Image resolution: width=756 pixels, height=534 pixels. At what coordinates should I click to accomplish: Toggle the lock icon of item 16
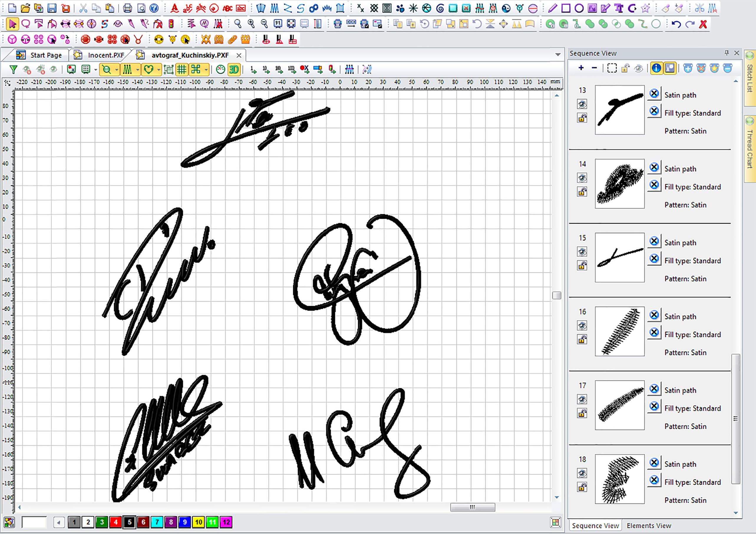pyautogui.click(x=582, y=339)
